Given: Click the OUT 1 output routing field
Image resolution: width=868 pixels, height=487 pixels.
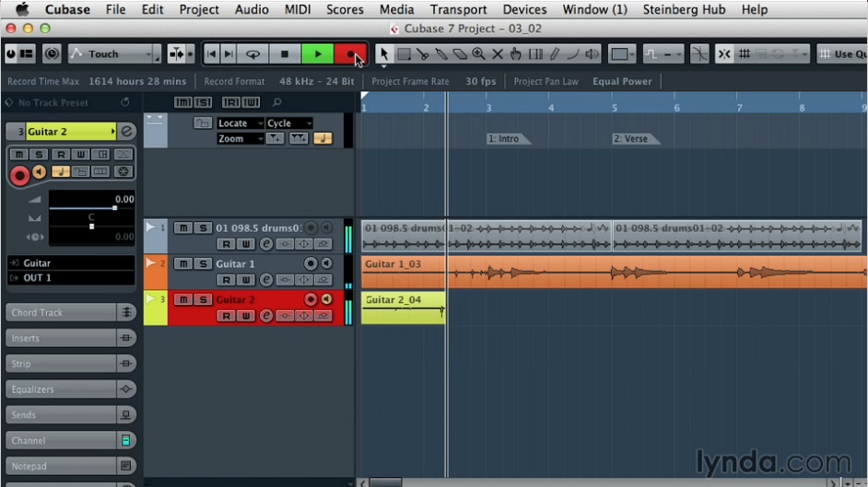Looking at the screenshot, I should coord(71,277).
